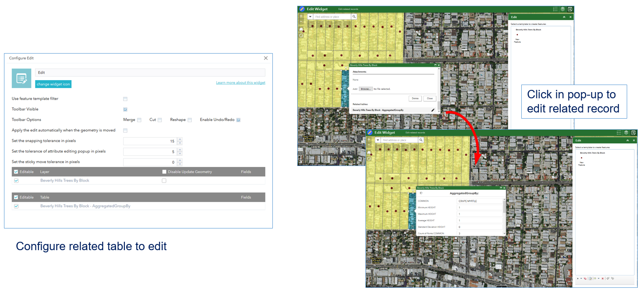This screenshot has height=294, width=644.
Task: Click the undo arrow icon in the Edit toolbar
Action: pos(608,279)
